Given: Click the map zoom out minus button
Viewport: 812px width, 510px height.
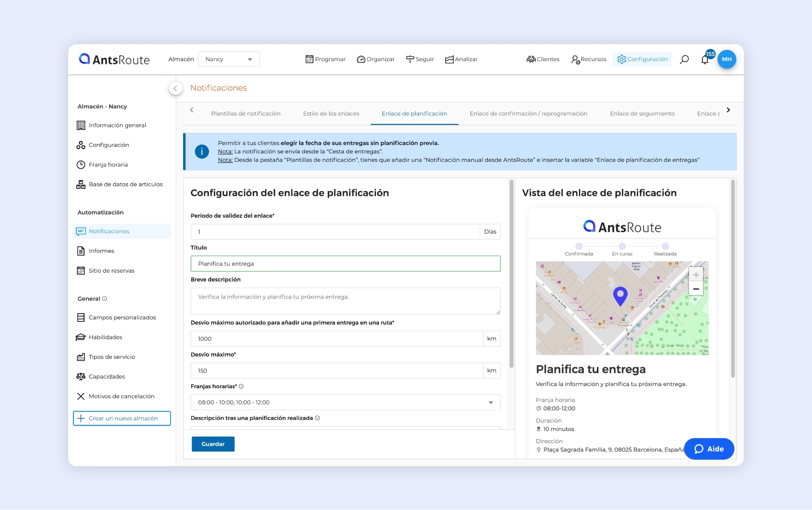Looking at the screenshot, I should click(696, 289).
